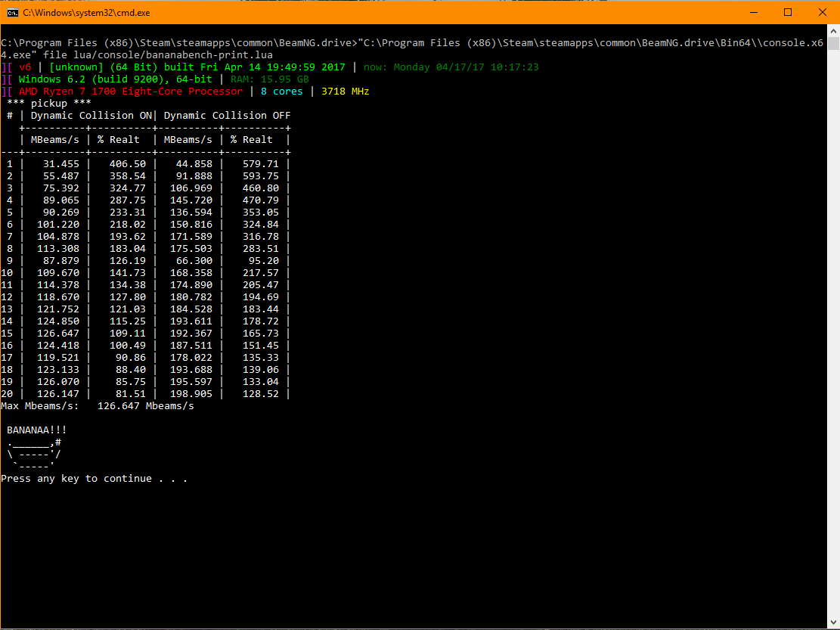The width and height of the screenshot is (840, 630).
Task: Click 'Press any key to continue . . .' prompt
Action: tap(95, 479)
